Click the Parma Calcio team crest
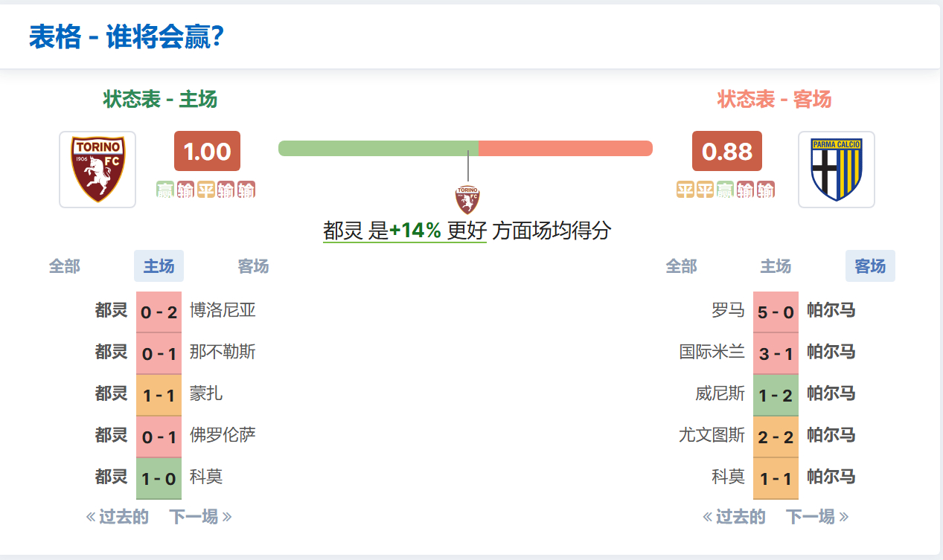Screen dimensions: 943x560 coord(836,170)
